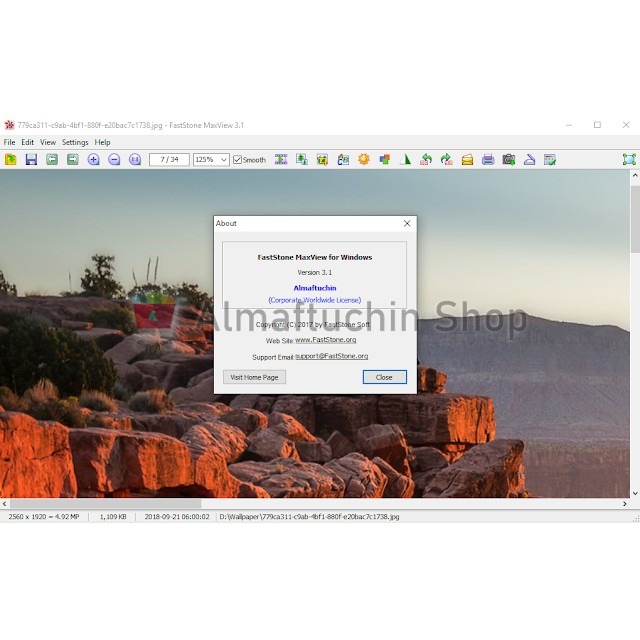Click the 7 / 34 image index field
The height and width of the screenshot is (640, 640).
[x=169, y=160]
